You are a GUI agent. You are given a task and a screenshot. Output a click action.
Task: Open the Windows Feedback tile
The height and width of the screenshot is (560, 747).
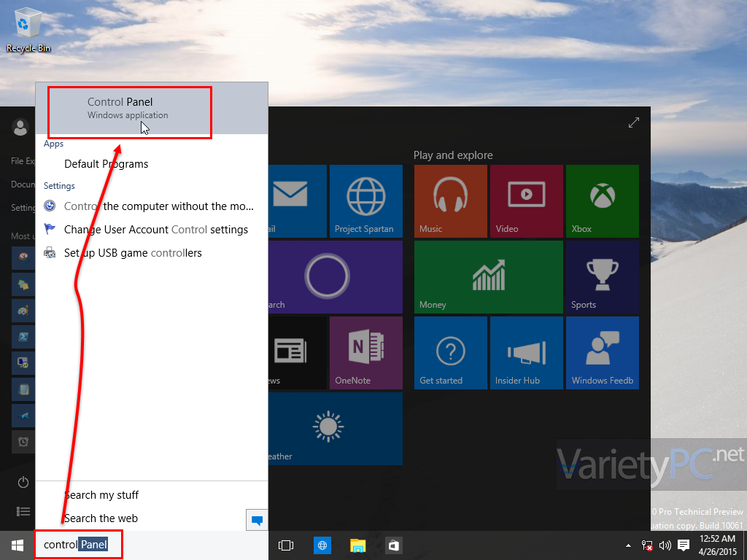tap(602, 353)
